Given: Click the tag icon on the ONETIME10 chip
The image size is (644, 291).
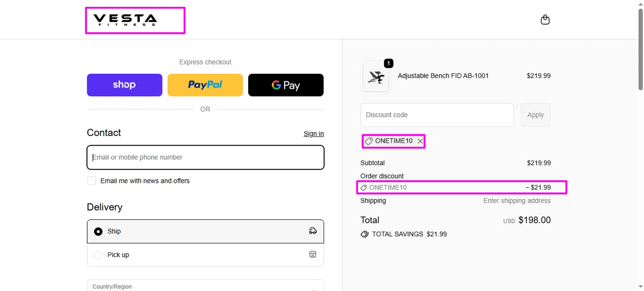Looking at the screenshot, I should tap(368, 141).
